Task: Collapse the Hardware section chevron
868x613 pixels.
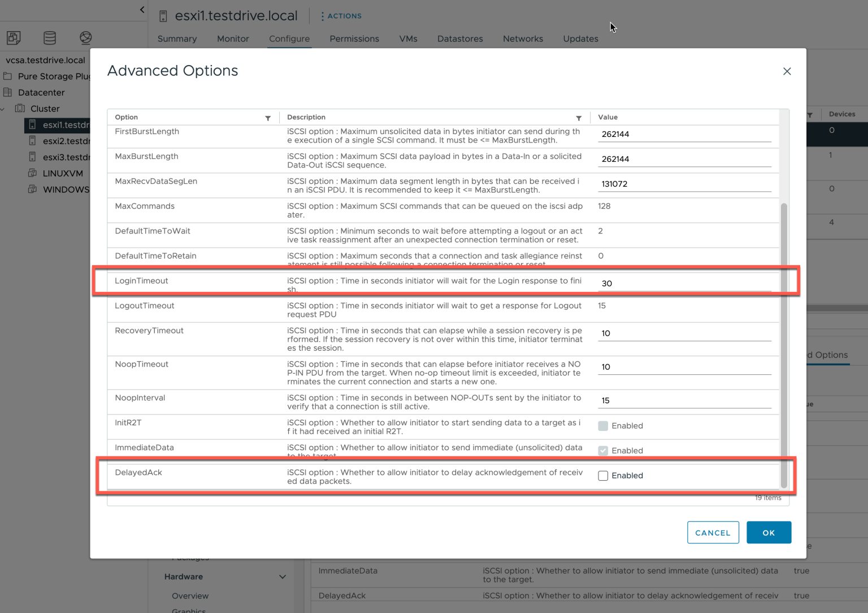Action: pos(283,577)
